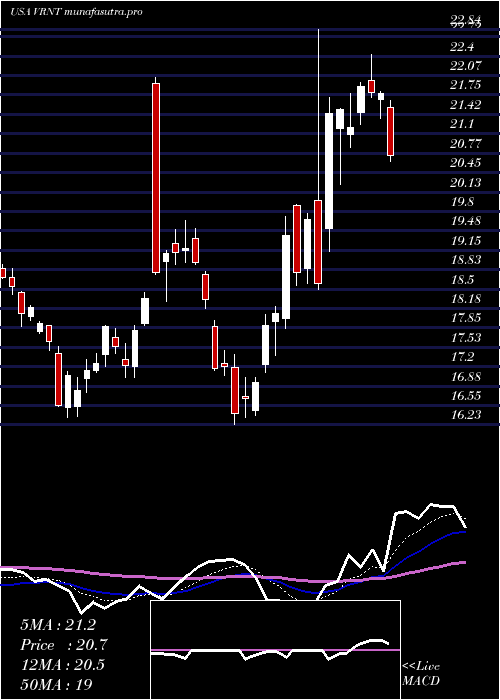
Task: Click the 19.8 price axis label
Action: click(x=462, y=202)
